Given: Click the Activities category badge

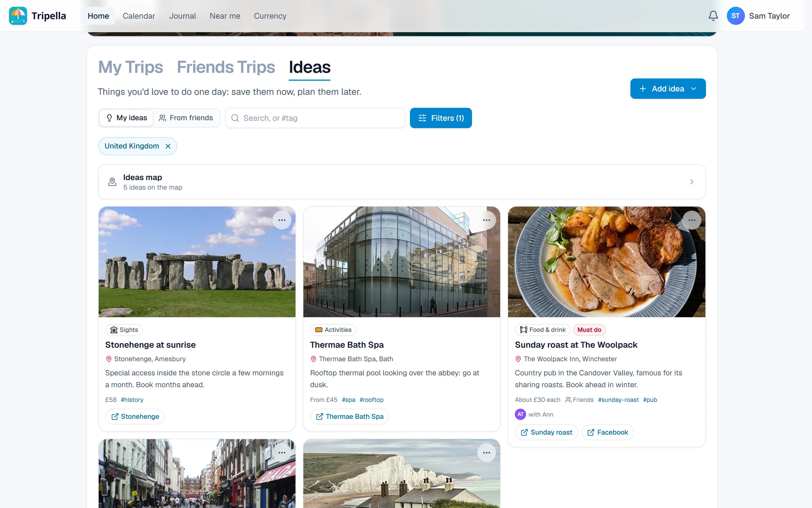Looking at the screenshot, I should coord(333,330).
